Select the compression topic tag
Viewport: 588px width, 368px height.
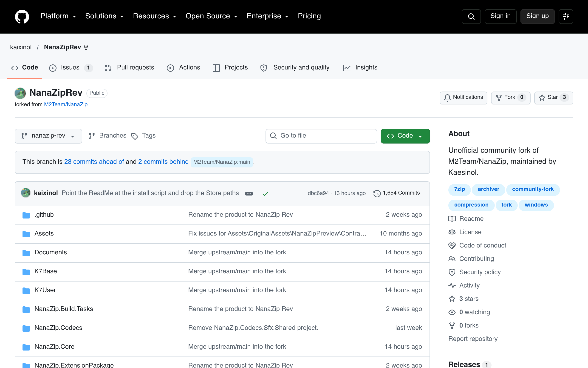[x=471, y=205]
